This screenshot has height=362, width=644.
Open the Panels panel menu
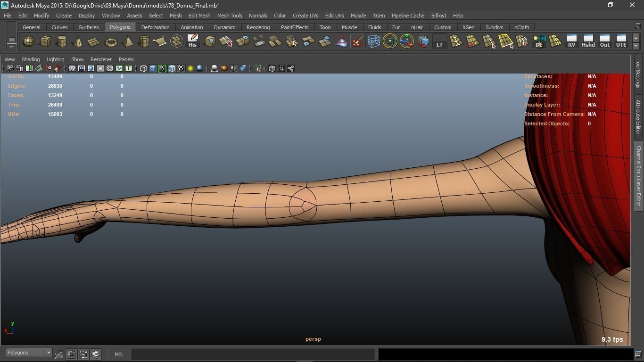click(126, 59)
